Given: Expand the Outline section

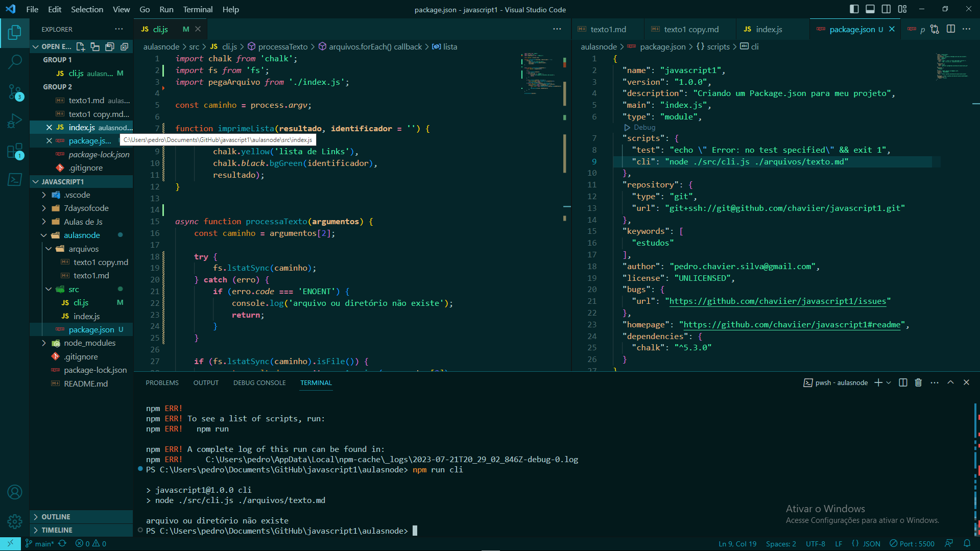Looking at the screenshot, I should pos(81,517).
